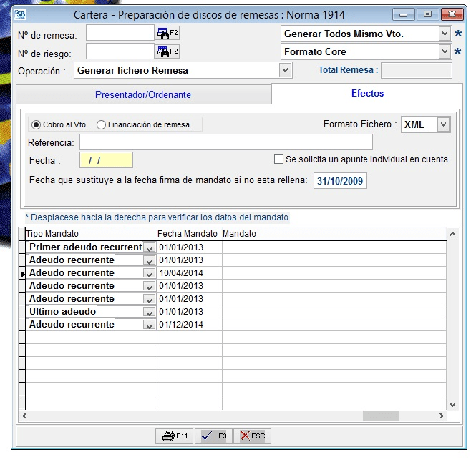Click the yellow Fecha date field

[x=106, y=160]
